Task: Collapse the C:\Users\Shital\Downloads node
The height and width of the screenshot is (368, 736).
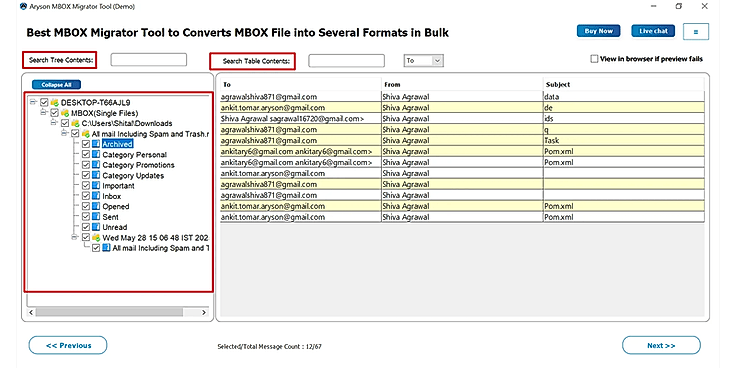Action: point(54,123)
